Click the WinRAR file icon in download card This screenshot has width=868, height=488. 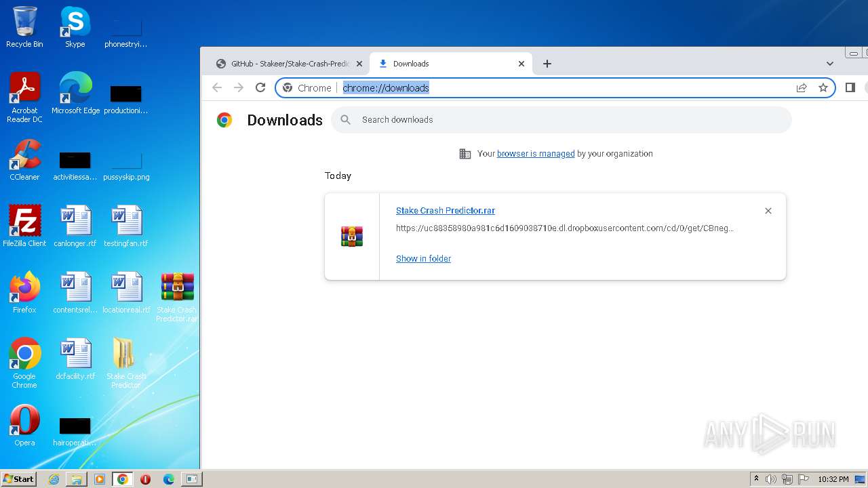pyautogui.click(x=352, y=237)
